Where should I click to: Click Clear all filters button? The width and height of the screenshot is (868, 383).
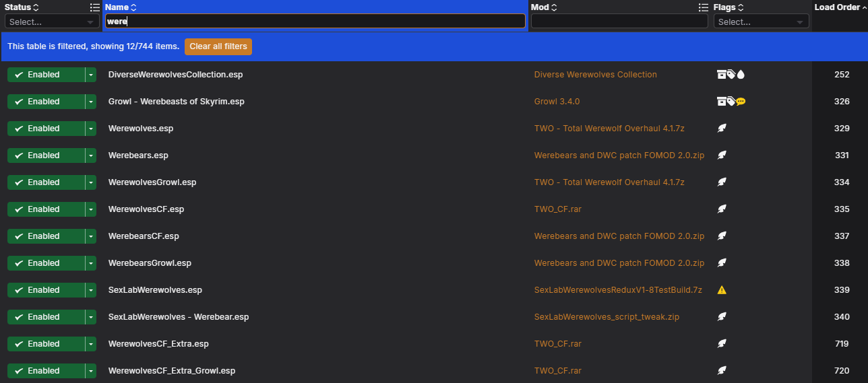pyautogui.click(x=218, y=46)
